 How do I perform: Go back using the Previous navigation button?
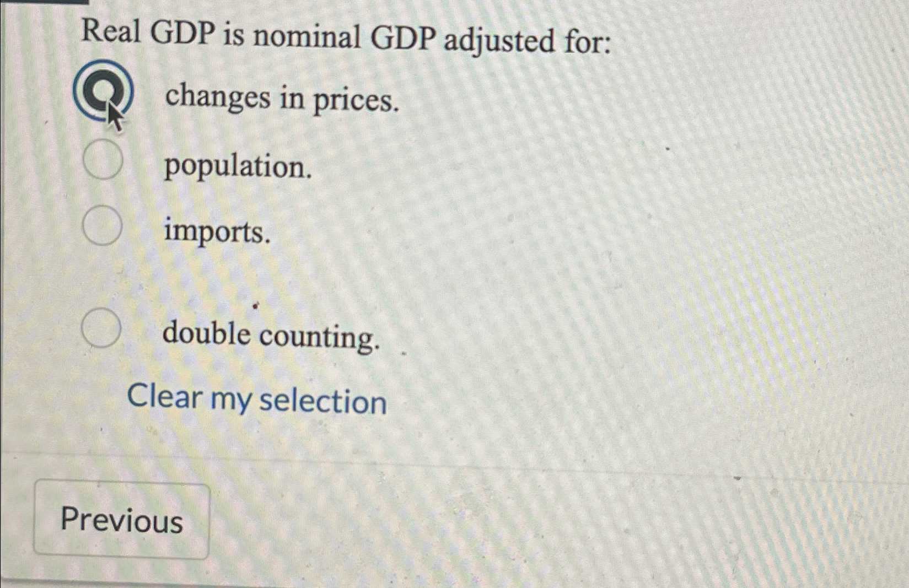(x=122, y=521)
